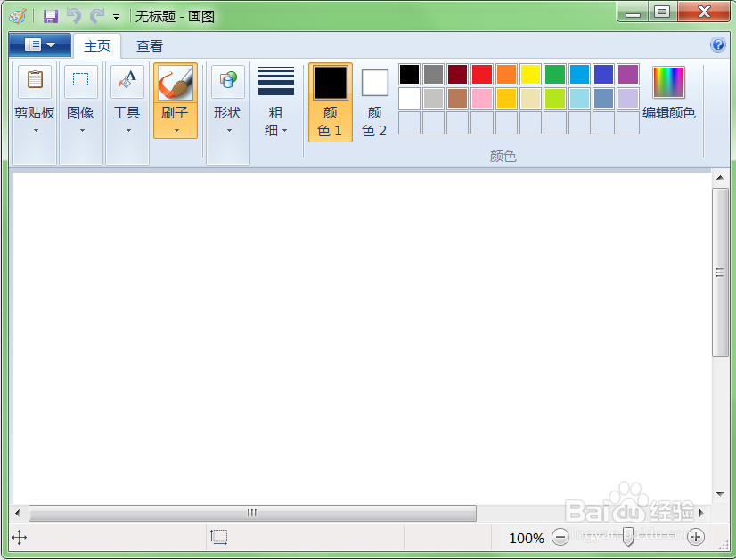Click the 工具 tools icon
736x560 pixels.
coord(127,80)
